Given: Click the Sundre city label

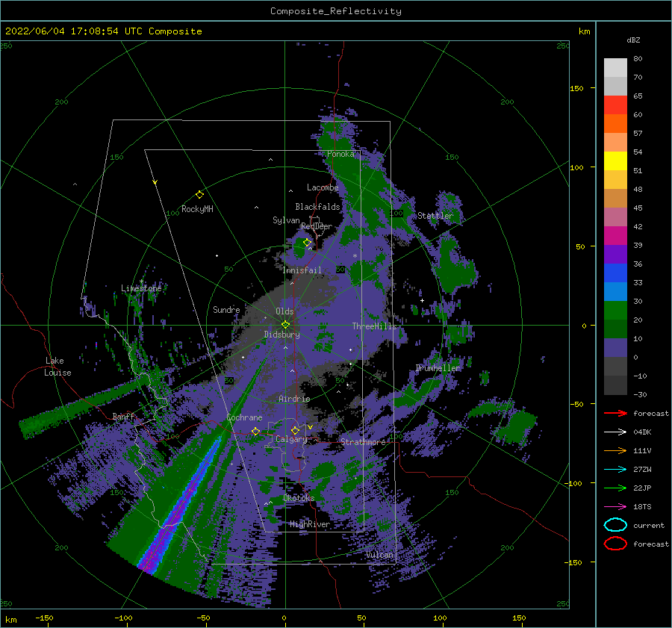Looking at the screenshot, I should (226, 309).
